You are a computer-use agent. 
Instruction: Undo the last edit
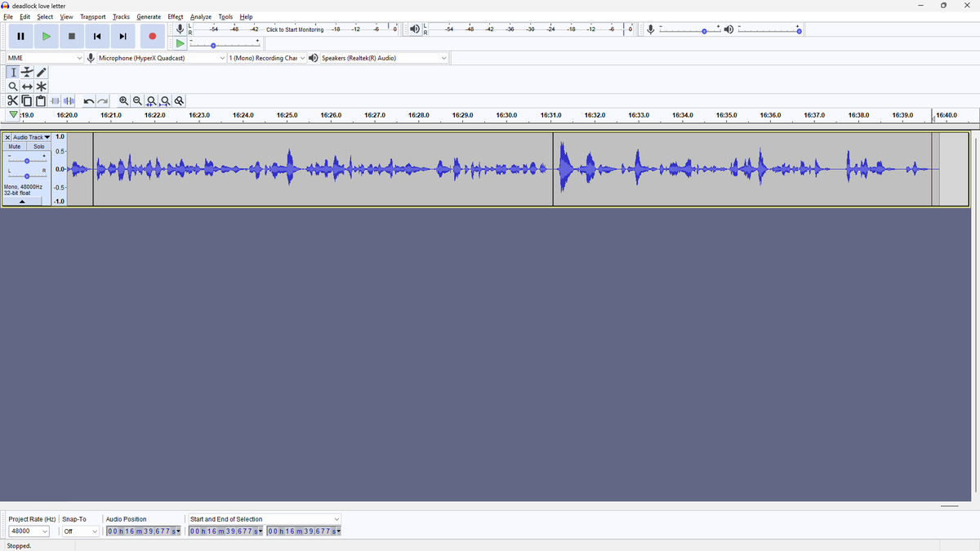(x=89, y=101)
